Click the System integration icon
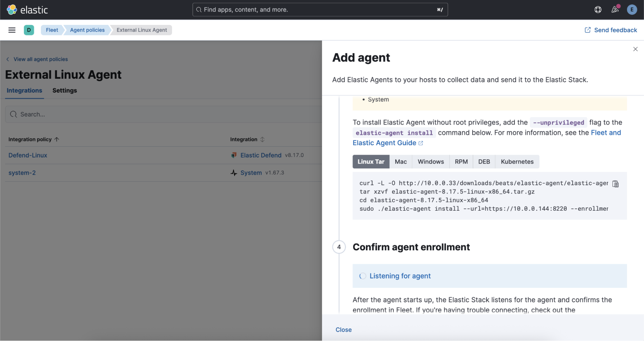This screenshot has height=341, width=644. tap(233, 173)
